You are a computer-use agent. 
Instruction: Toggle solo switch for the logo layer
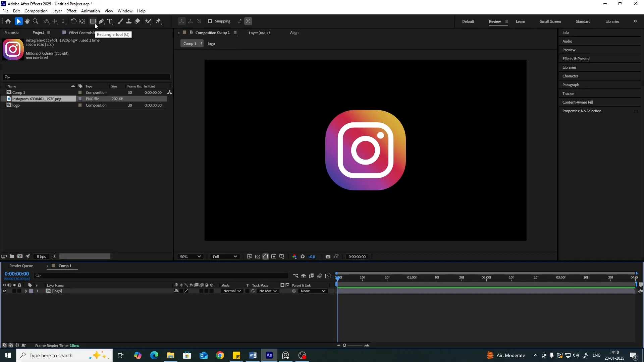click(x=14, y=291)
